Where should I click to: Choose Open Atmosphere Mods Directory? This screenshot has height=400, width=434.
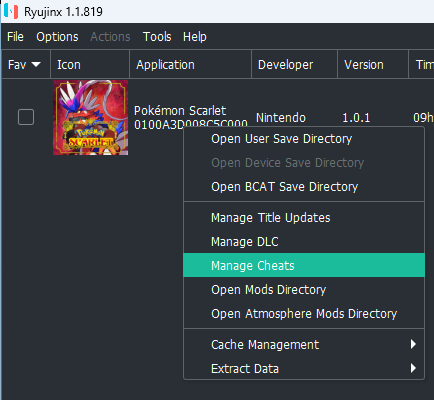point(304,314)
